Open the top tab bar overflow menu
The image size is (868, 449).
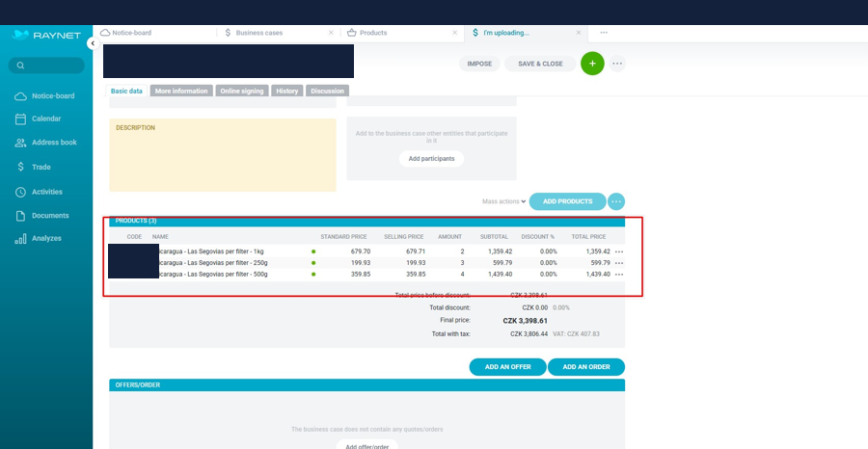[x=604, y=33]
